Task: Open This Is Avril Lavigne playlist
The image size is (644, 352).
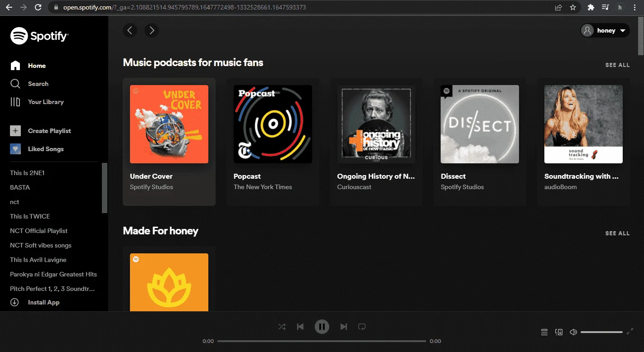Action: [38, 260]
